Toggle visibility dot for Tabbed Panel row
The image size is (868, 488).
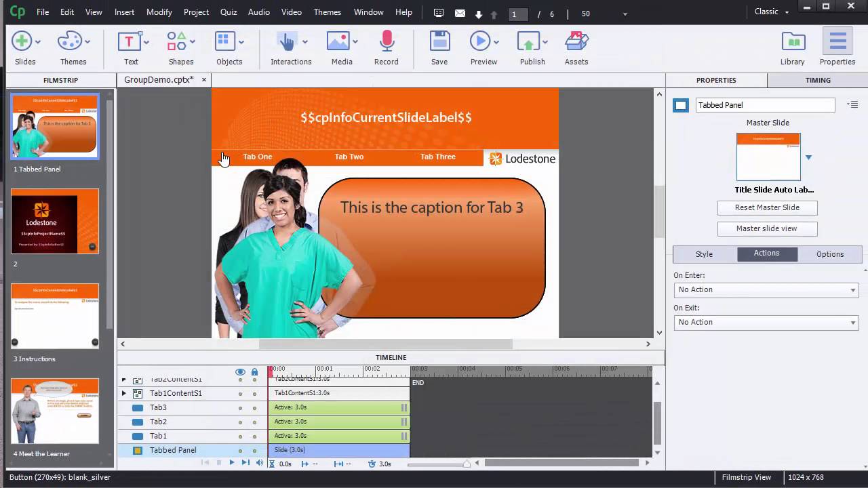pyautogui.click(x=240, y=451)
